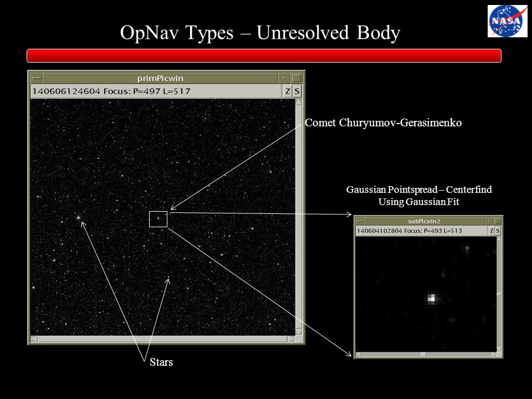Click the S button in subPicwin2
Screen dimensions: 532x399
498,231
